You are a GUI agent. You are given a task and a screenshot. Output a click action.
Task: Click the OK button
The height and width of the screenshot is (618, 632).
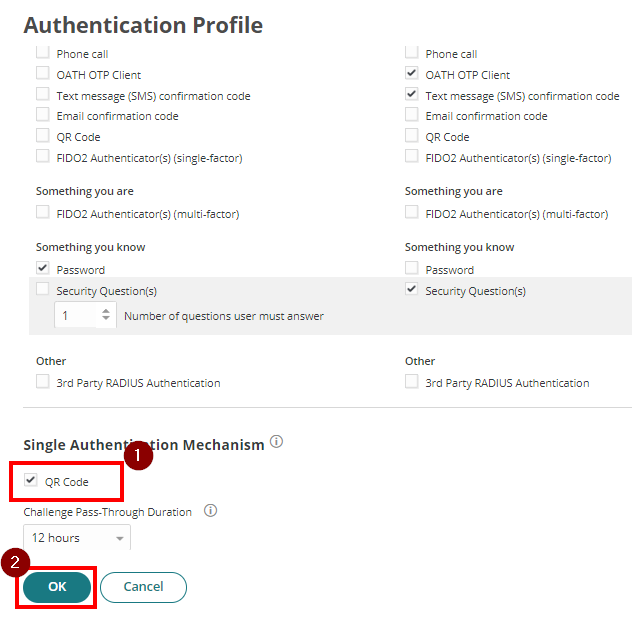57,587
